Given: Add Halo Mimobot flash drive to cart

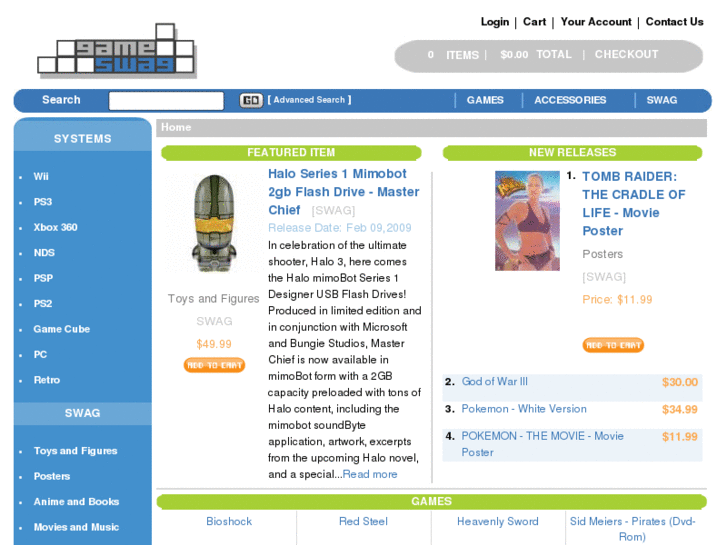Looking at the screenshot, I should point(214,365).
